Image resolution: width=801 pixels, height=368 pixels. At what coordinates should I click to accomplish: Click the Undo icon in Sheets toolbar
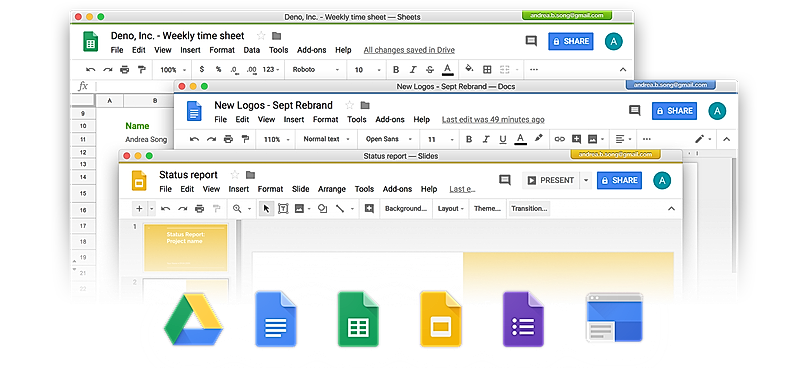[x=91, y=70]
